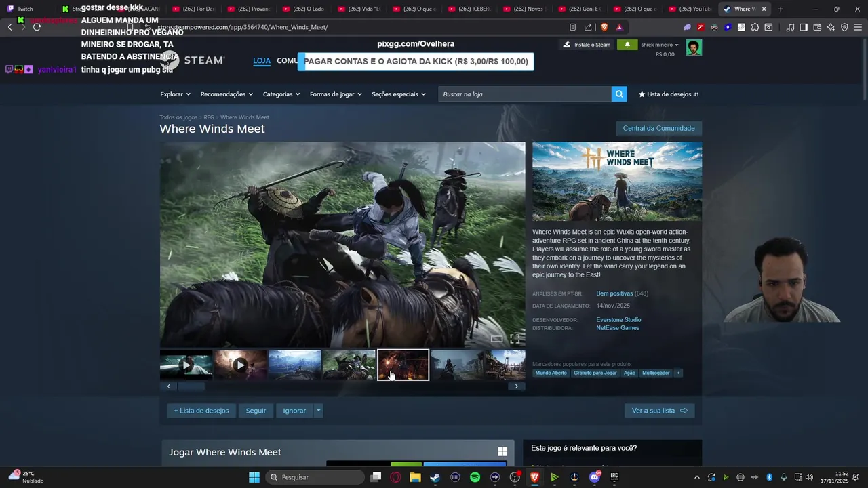Click the Brave Shields lion icon
This screenshot has width=868, height=488.
coord(604,27)
